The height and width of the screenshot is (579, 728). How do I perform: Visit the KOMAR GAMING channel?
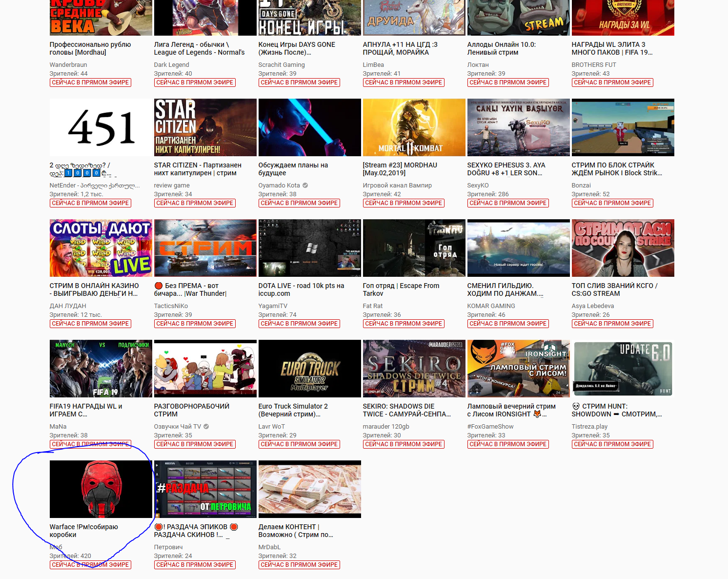pos(491,306)
